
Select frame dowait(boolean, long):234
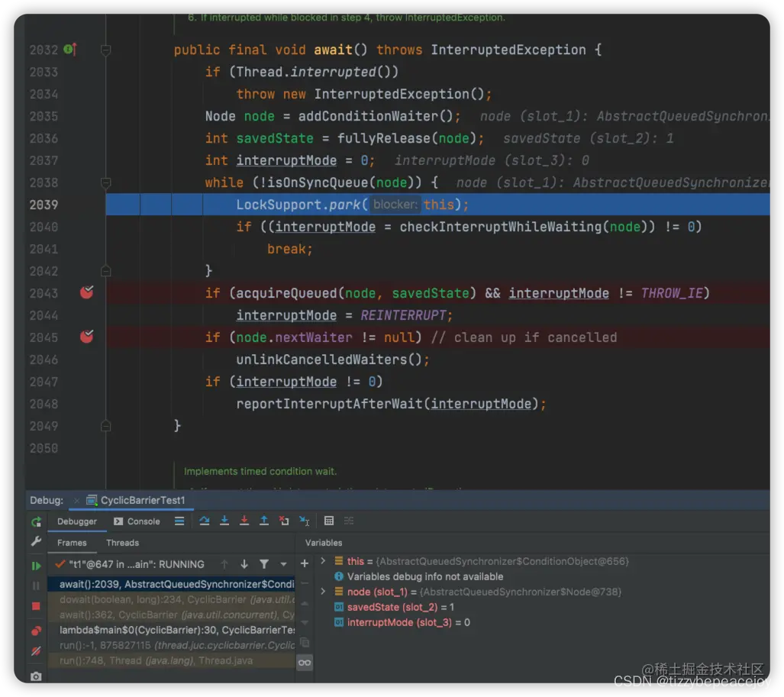pyautogui.click(x=172, y=599)
